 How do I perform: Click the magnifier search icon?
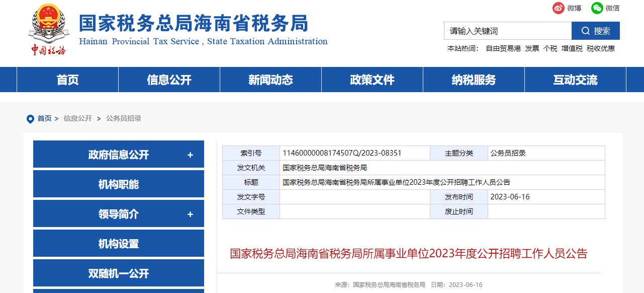coord(585,31)
